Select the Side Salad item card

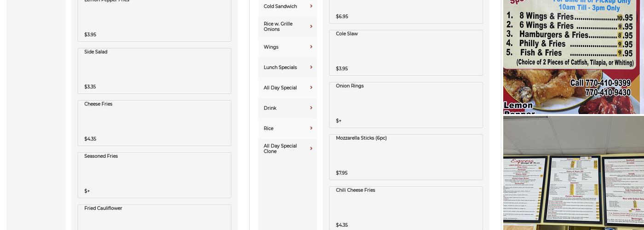pos(154,71)
